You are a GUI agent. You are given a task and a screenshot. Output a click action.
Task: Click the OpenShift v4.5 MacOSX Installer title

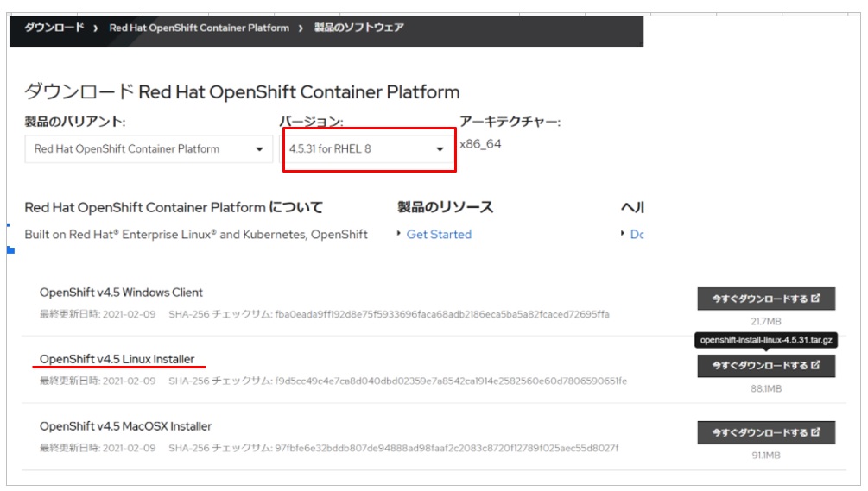tap(125, 426)
